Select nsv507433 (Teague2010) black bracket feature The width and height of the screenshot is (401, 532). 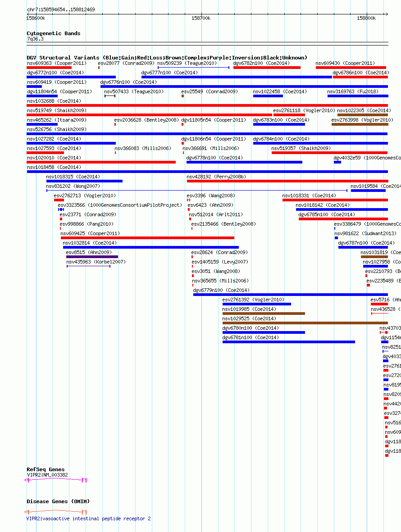point(110,96)
